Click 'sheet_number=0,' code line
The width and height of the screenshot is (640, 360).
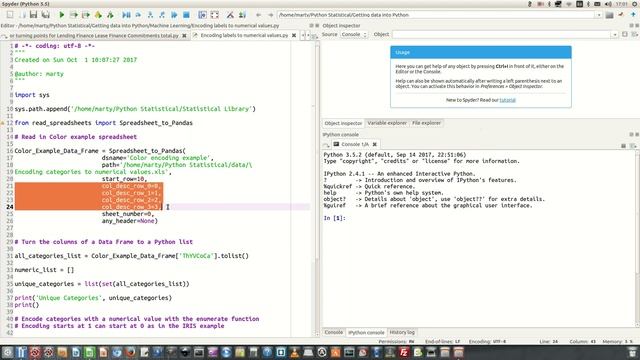click(x=128, y=214)
